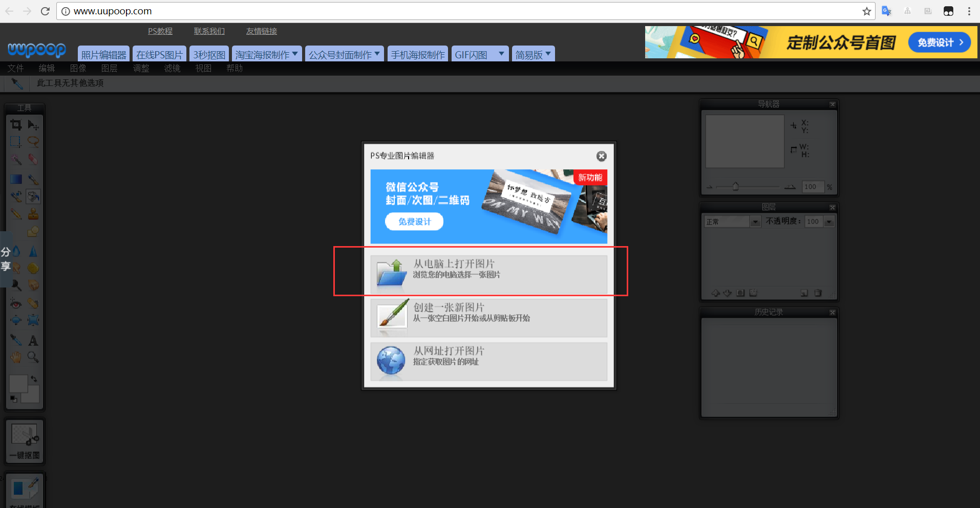
Task: Select the Sharpen cone tool
Action: click(x=33, y=251)
